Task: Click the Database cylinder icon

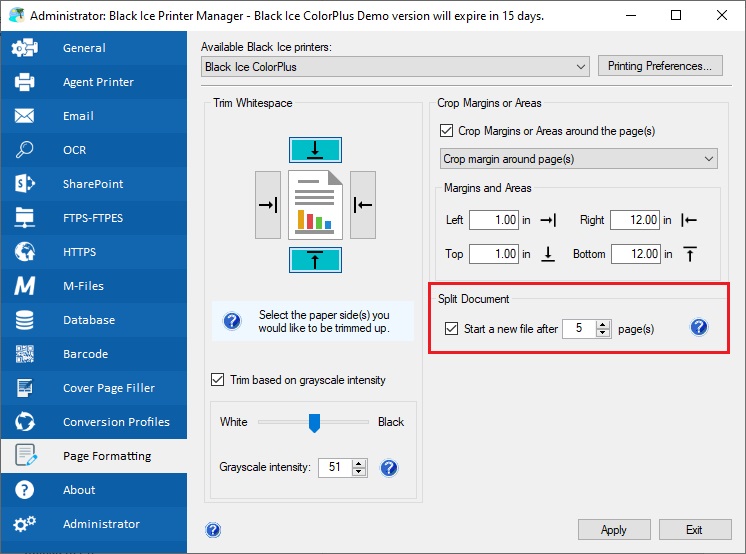Action: pyautogui.click(x=24, y=320)
